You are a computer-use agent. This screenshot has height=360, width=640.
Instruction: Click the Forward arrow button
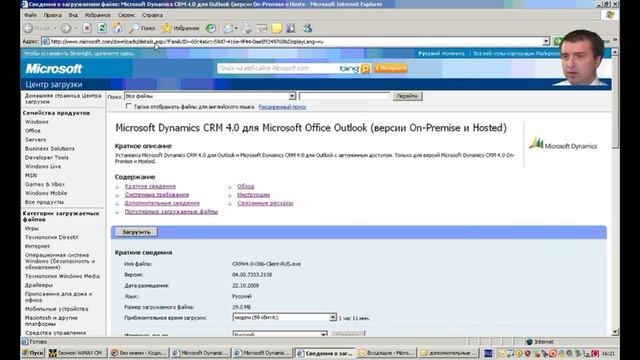tap(66, 28)
